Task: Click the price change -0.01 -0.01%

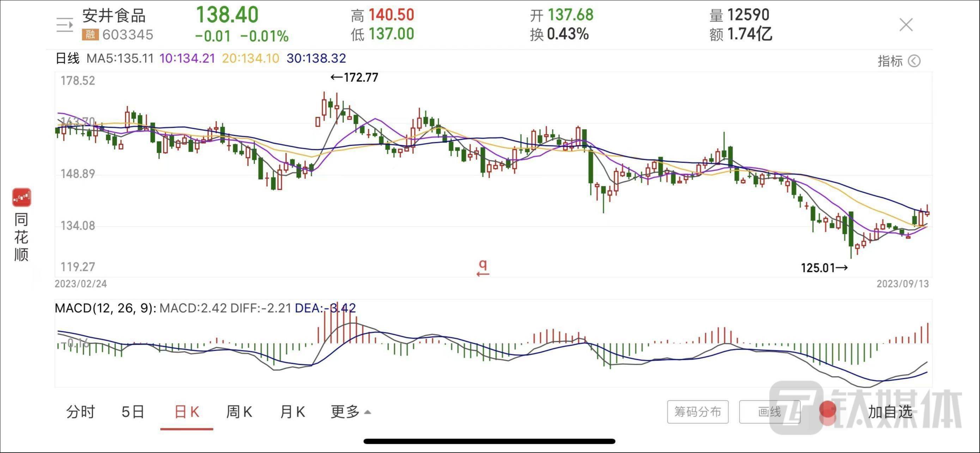Action: pos(242,36)
